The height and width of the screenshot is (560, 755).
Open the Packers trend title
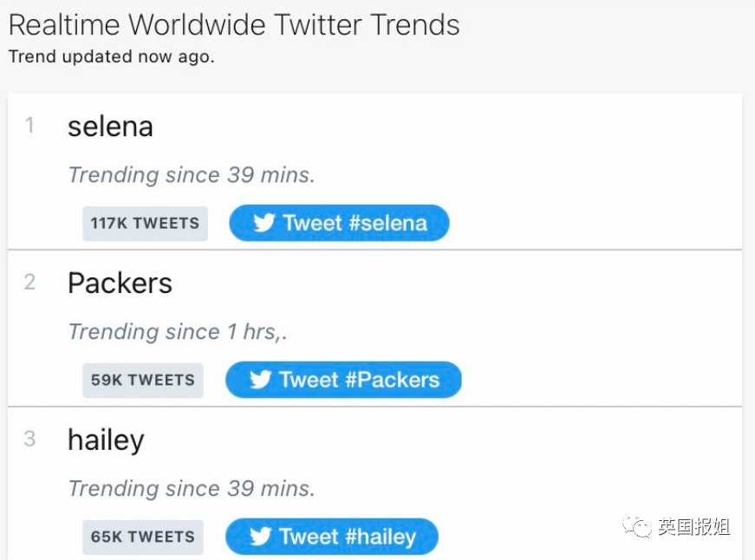pos(120,283)
